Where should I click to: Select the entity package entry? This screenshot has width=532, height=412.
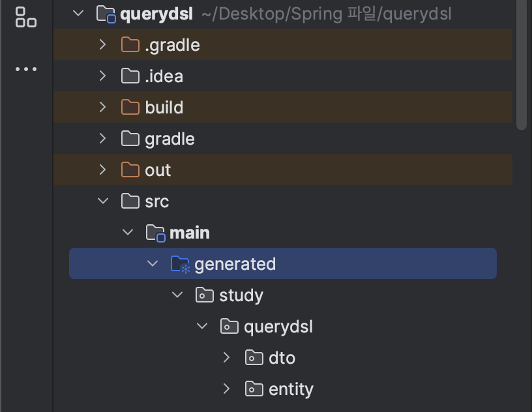(x=289, y=389)
